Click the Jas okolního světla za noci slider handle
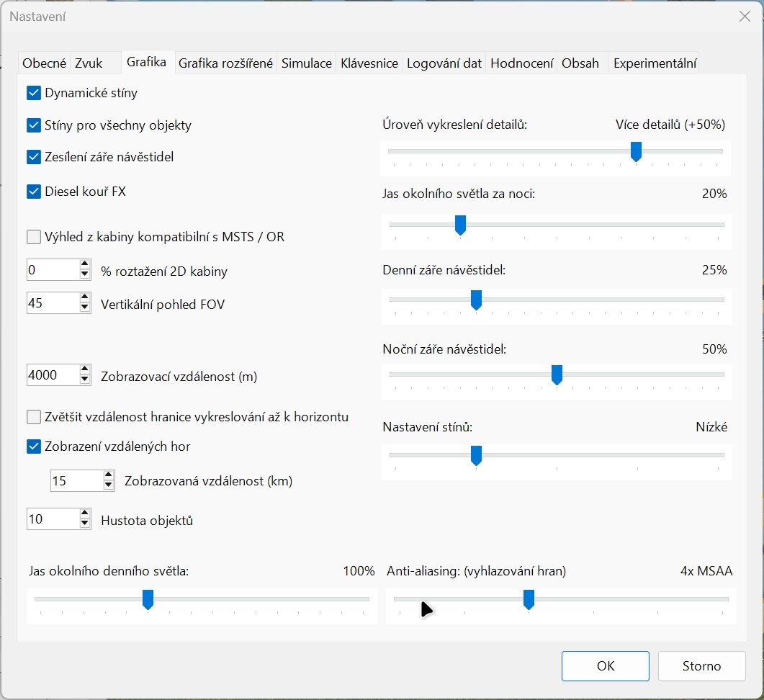The width and height of the screenshot is (764, 700). click(x=460, y=225)
